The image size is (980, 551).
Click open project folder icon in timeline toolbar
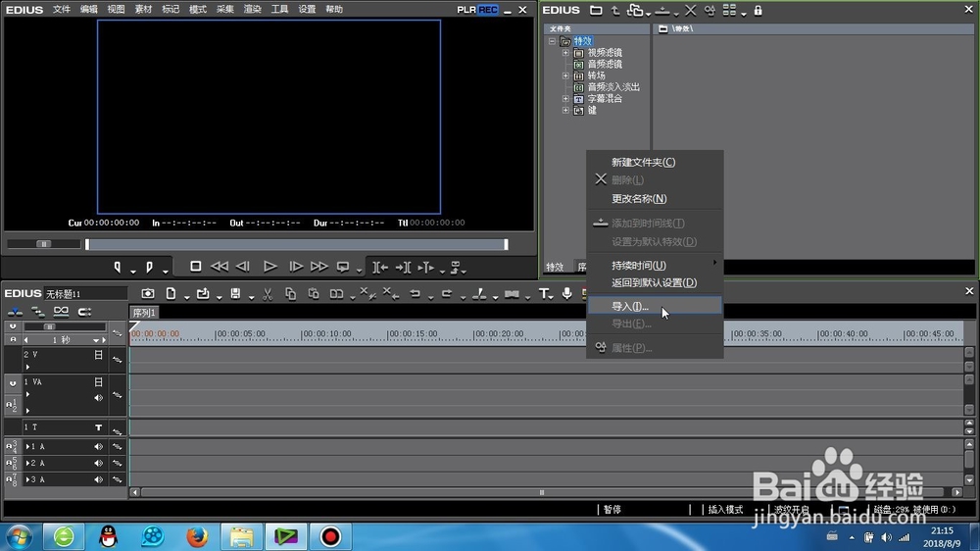point(203,293)
